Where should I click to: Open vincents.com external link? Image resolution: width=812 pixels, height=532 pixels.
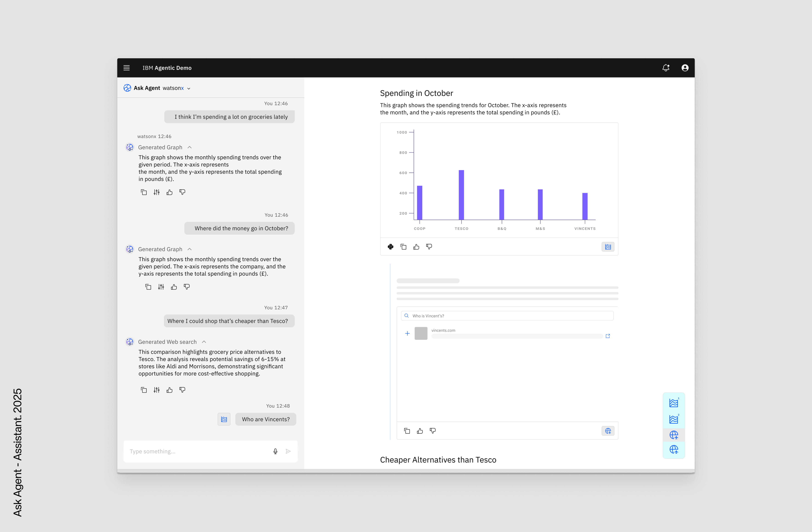coord(608,336)
